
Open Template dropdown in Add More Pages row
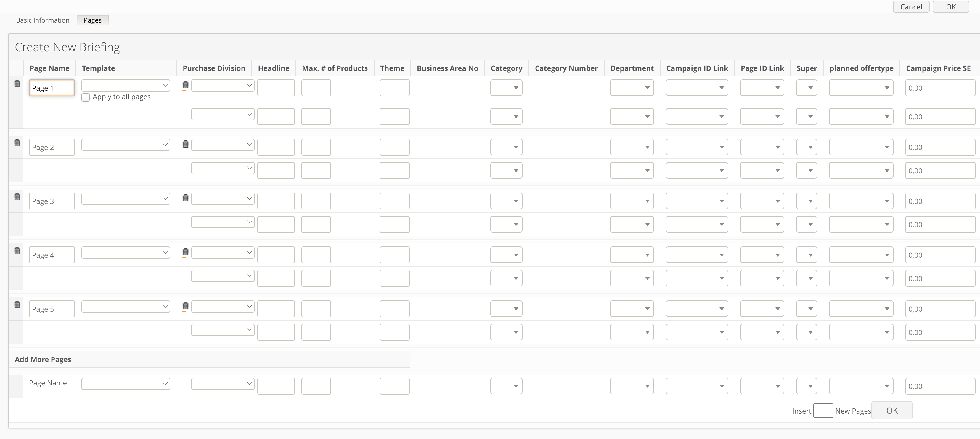(x=126, y=384)
